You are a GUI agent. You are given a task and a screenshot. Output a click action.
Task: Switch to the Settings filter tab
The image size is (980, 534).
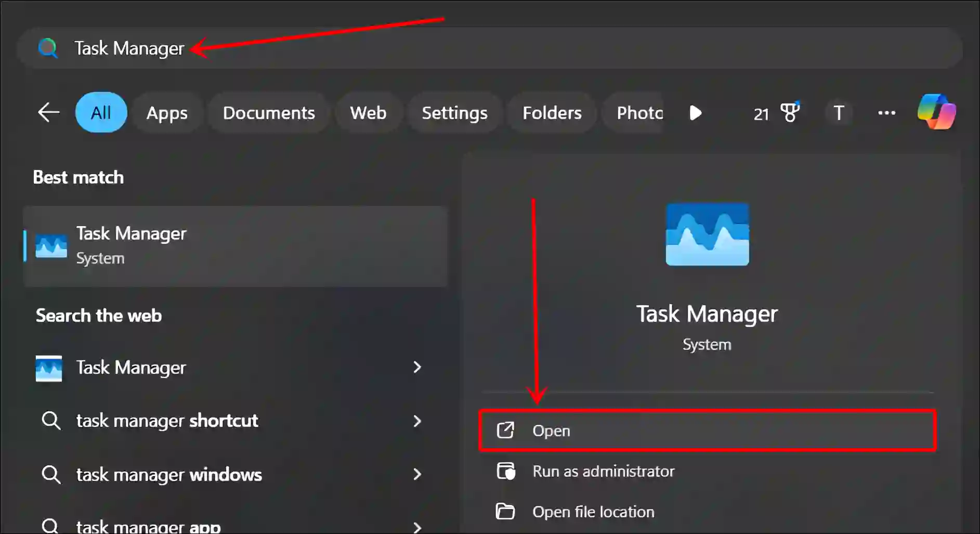[454, 112]
